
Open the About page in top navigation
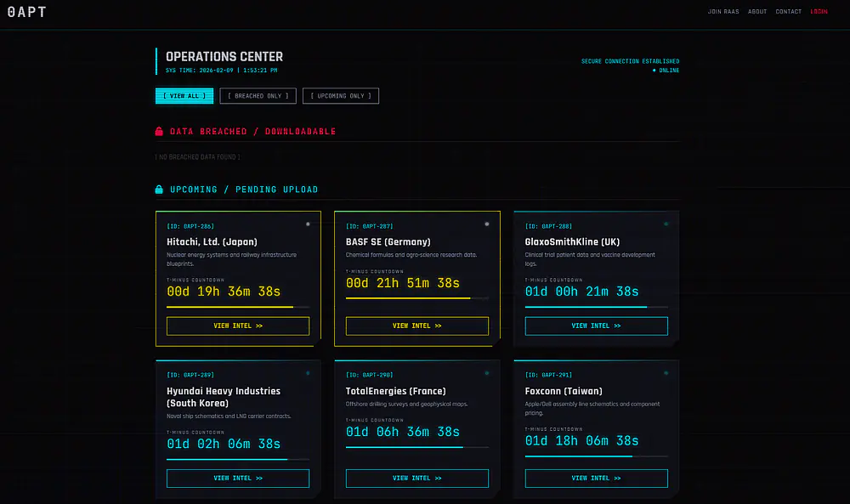pyautogui.click(x=757, y=12)
